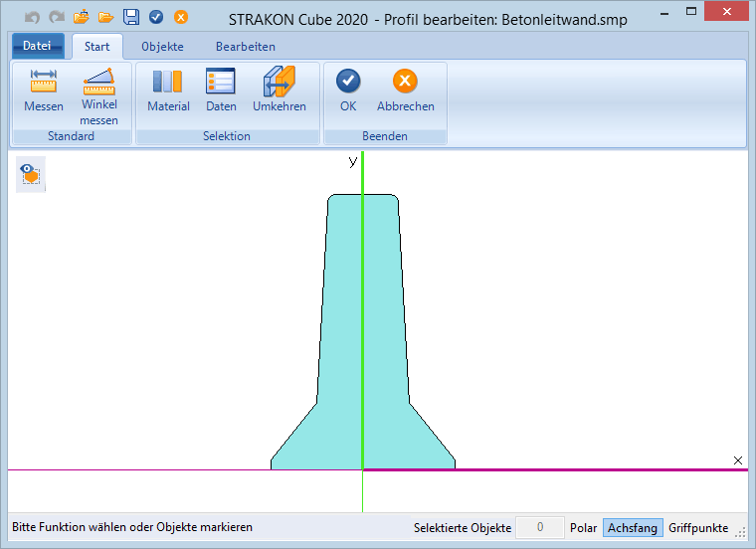756x549 pixels.
Task: Toggle Griffpunkte in status bar
Action: [x=698, y=528]
